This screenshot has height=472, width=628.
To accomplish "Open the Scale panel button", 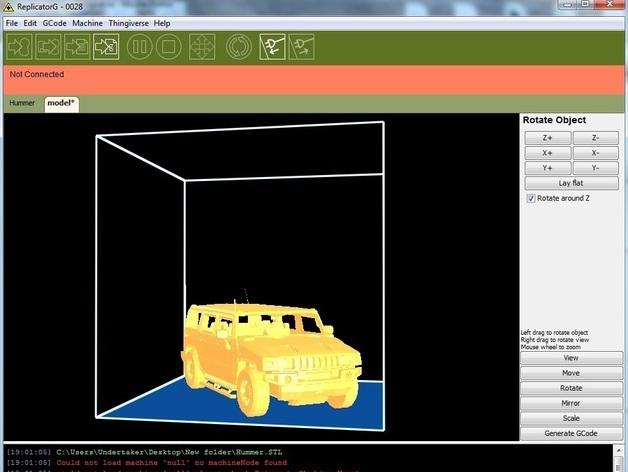I will (571, 418).
